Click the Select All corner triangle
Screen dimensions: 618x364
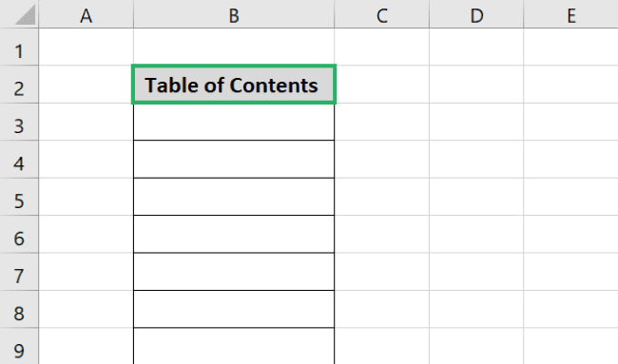point(25,14)
